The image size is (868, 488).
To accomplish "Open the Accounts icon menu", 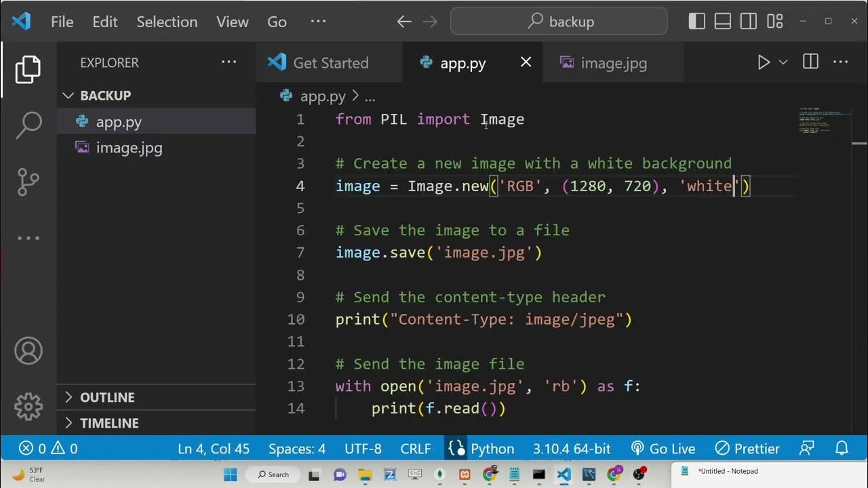I will click(x=28, y=350).
